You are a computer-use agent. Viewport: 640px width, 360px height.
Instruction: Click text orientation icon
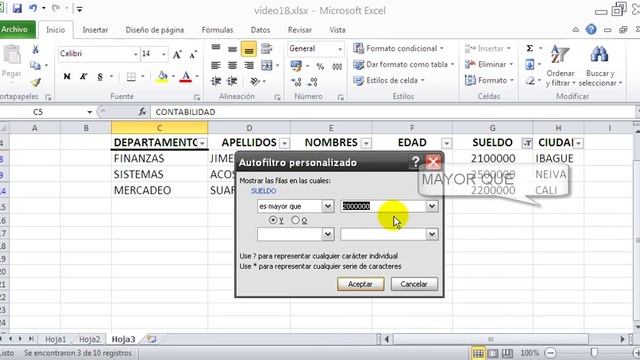pos(256,82)
